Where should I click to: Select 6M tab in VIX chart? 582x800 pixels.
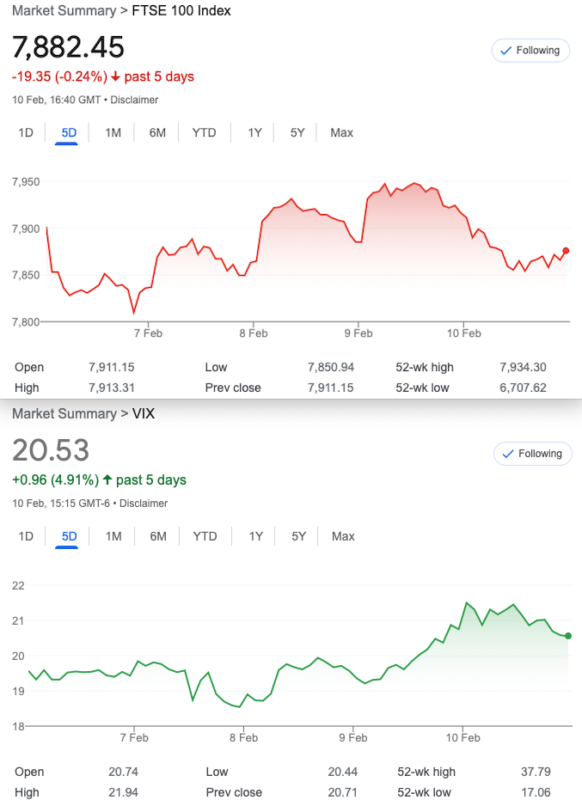point(158,537)
